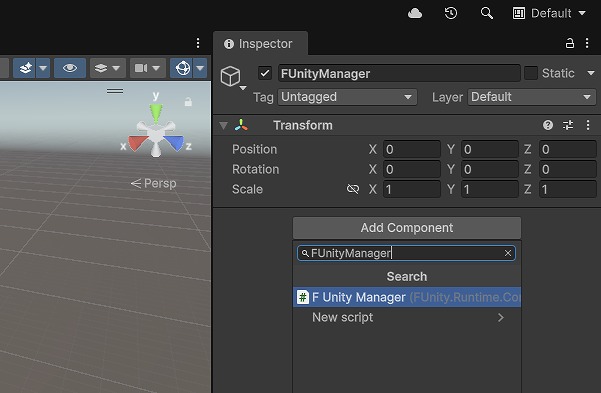
Task: Click Scale Z value field
Action: click(568, 189)
